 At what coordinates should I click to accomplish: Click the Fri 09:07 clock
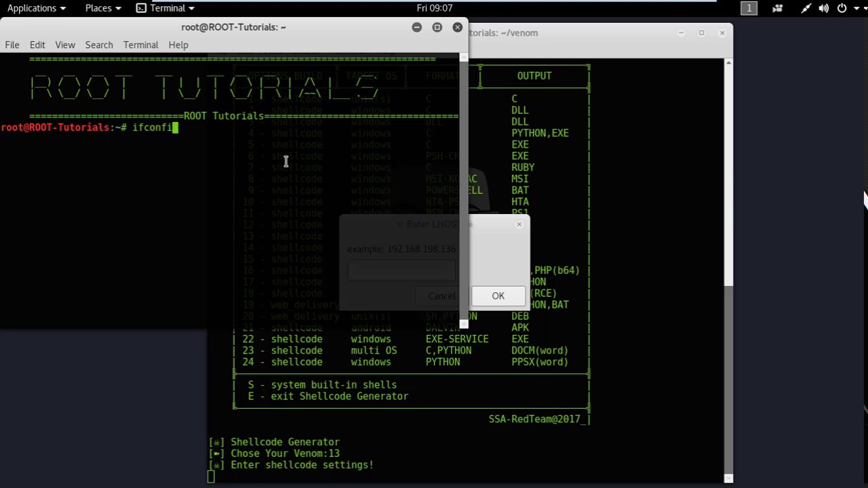(435, 8)
